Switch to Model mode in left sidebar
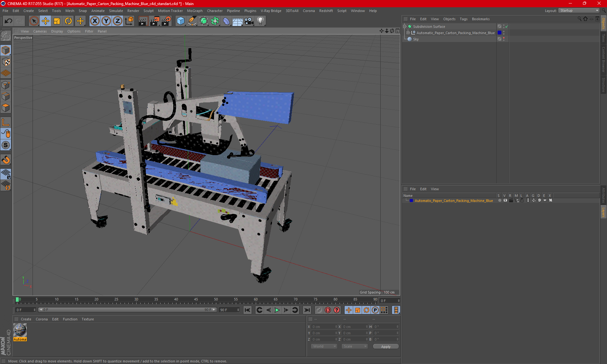 pos(6,51)
